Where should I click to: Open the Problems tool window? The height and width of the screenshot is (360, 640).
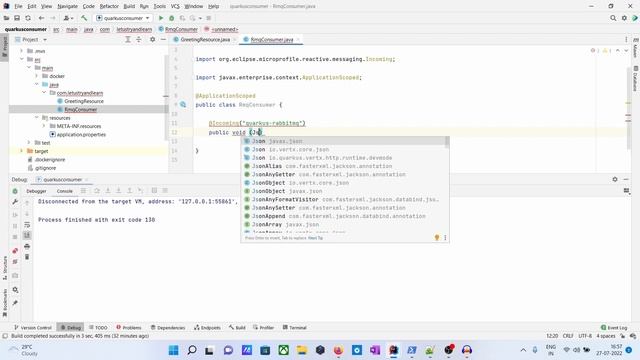coord(129,327)
